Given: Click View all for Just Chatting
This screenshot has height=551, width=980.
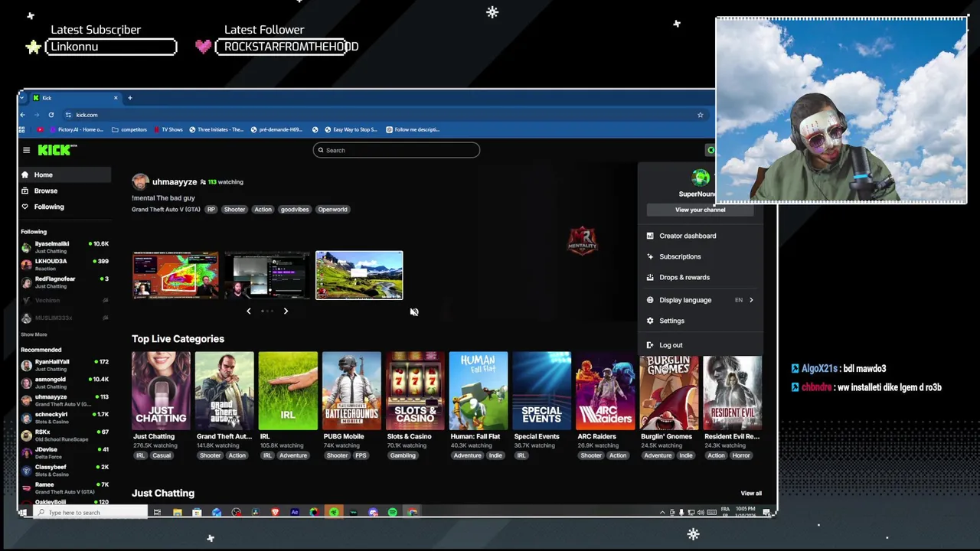Looking at the screenshot, I should point(751,494).
